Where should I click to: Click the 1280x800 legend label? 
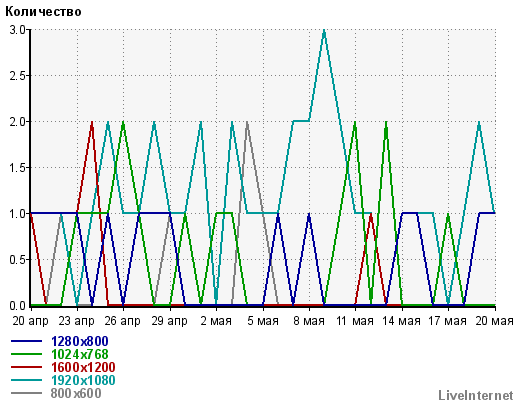[x=80, y=341]
